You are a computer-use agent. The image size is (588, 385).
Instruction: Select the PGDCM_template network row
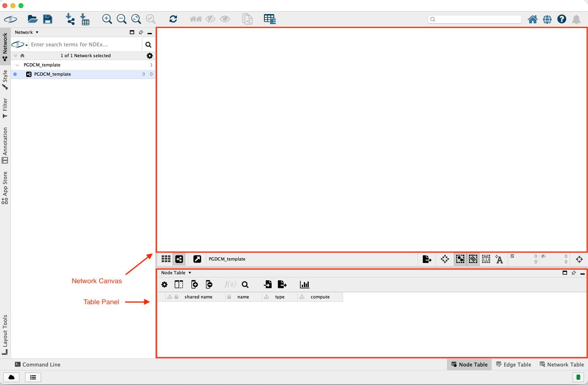pyautogui.click(x=52, y=74)
